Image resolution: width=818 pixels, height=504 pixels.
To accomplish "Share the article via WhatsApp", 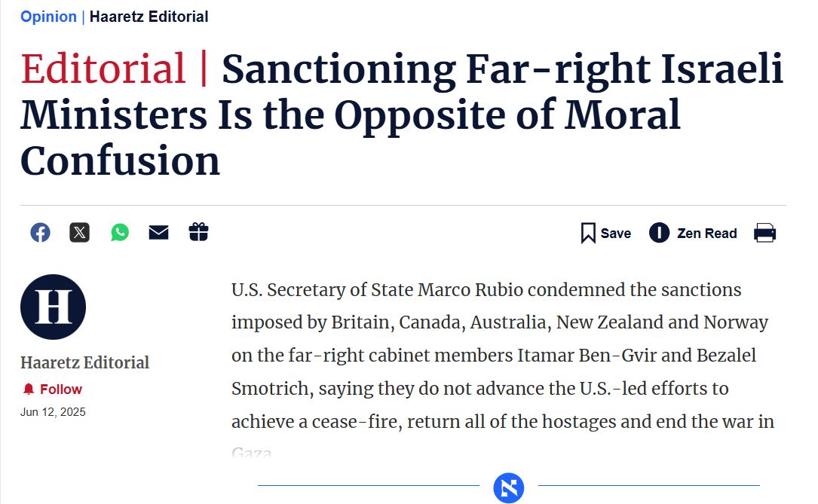I will point(119,233).
